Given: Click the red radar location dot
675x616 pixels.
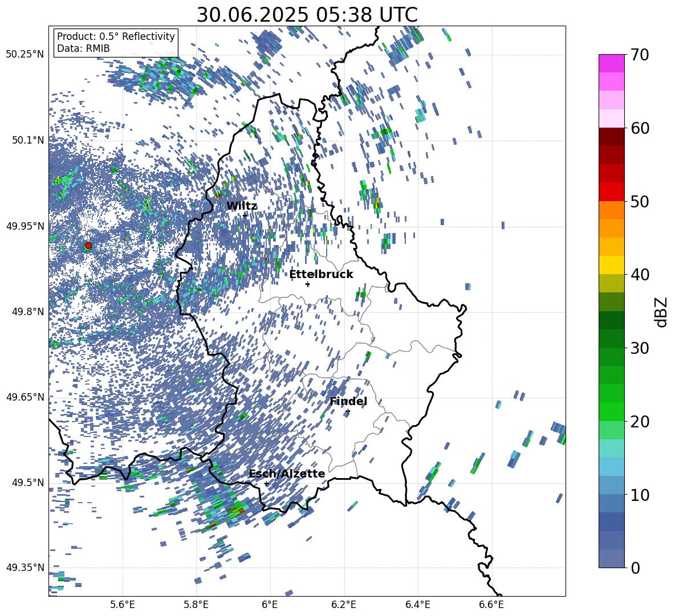Looking at the screenshot, I should 88,246.
